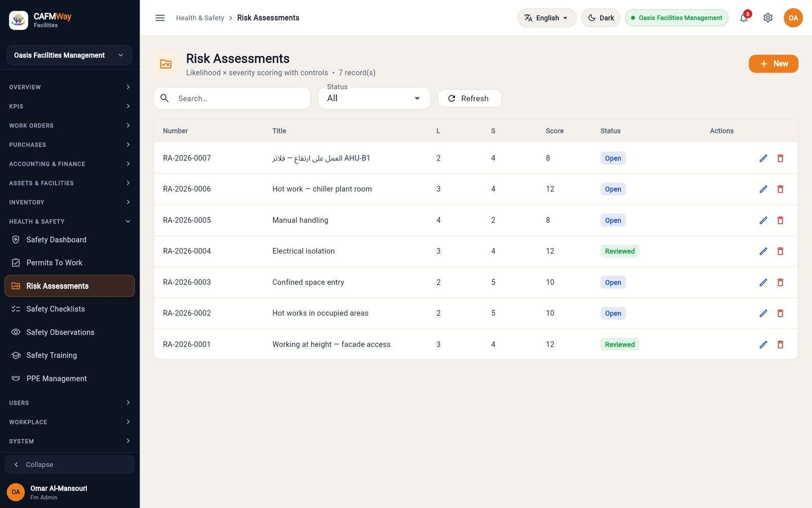Screen dimensions: 812x508
Task: Open PPE Management
Action: coord(70,378)
